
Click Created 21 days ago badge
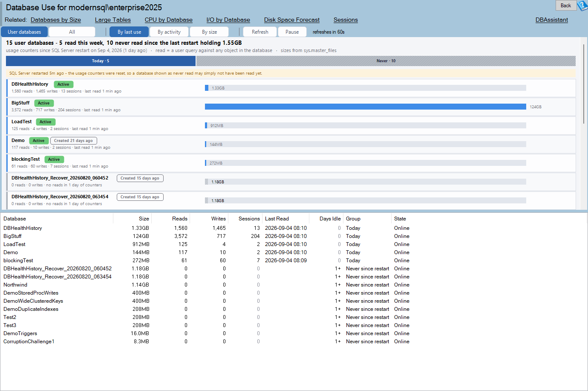point(73,141)
